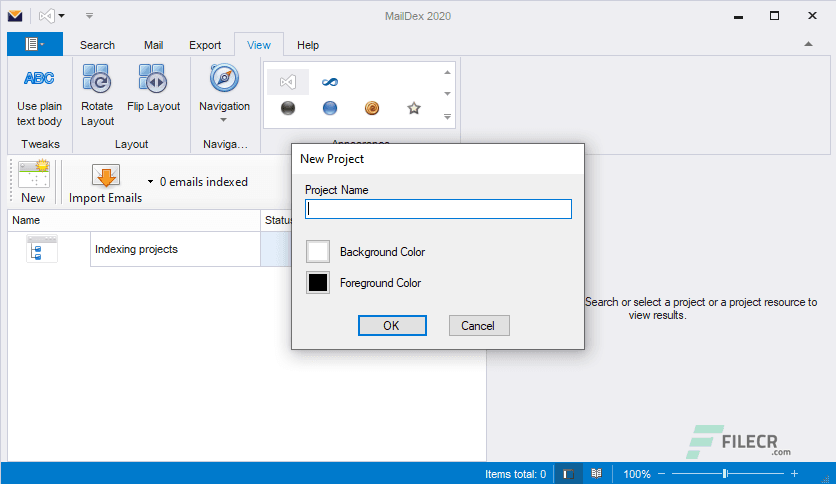The height and width of the screenshot is (484, 836).
Task: Choose the star skin icon
Action: [x=414, y=108]
